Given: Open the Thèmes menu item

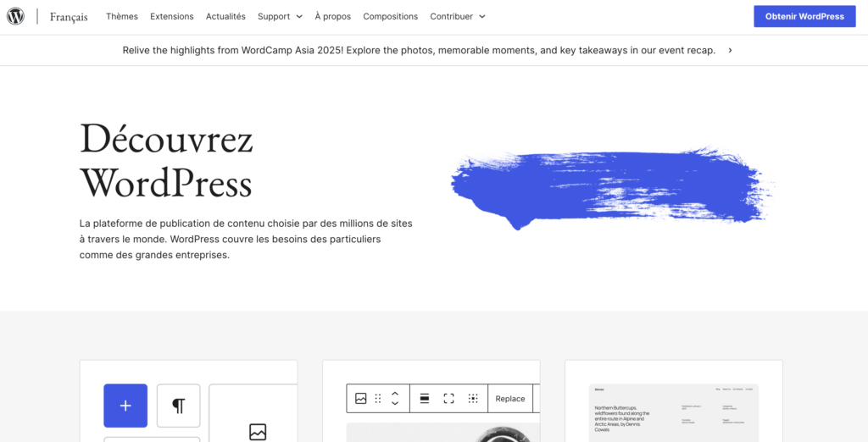Looking at the screenshot, I should point(122,17).
